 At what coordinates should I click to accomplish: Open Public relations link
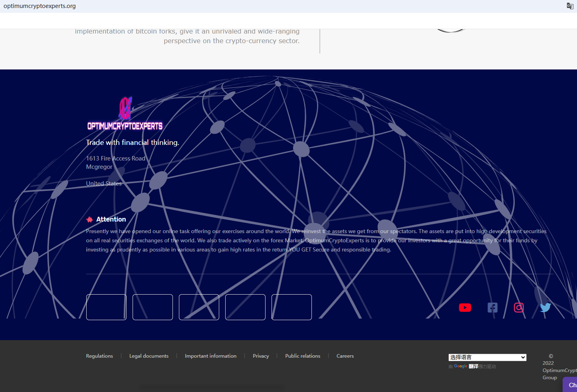[x=303, y=356]
